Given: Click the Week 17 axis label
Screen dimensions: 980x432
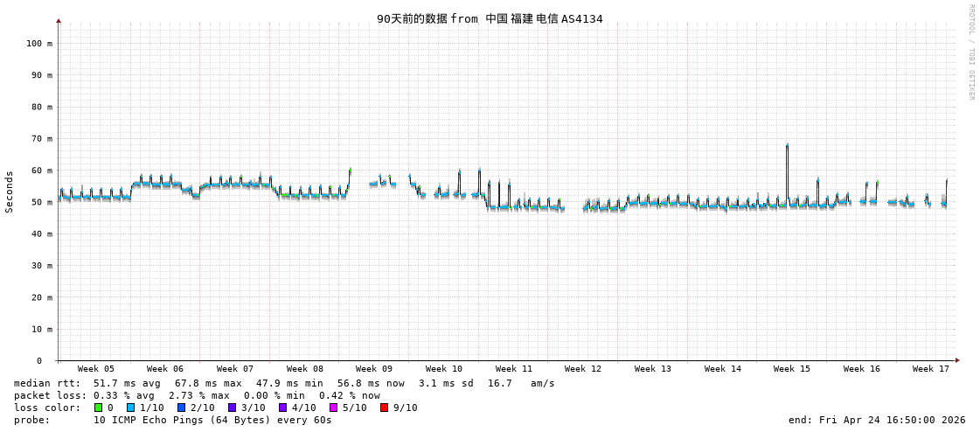Looking at the screenshot, I should click(931, 369).
